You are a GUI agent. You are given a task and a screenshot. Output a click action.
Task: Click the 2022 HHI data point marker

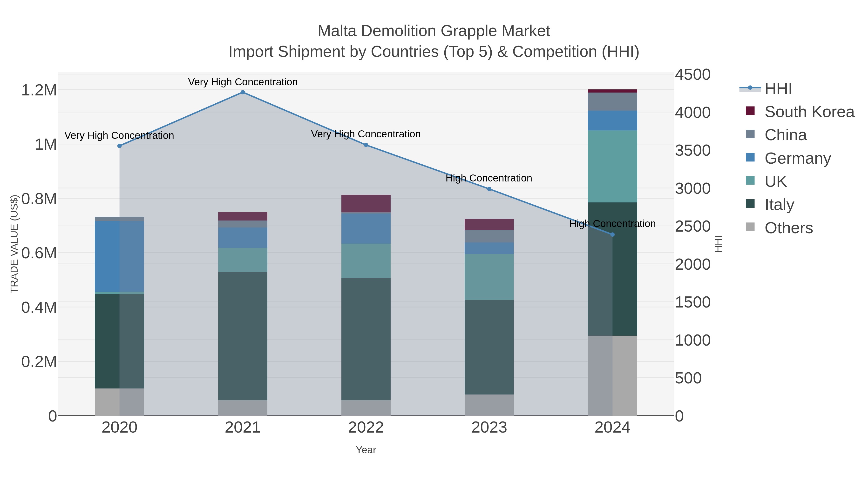366,145
